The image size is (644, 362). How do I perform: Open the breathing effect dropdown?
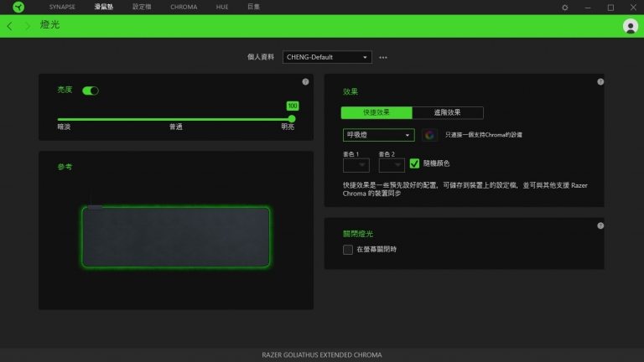pos(378,135)
